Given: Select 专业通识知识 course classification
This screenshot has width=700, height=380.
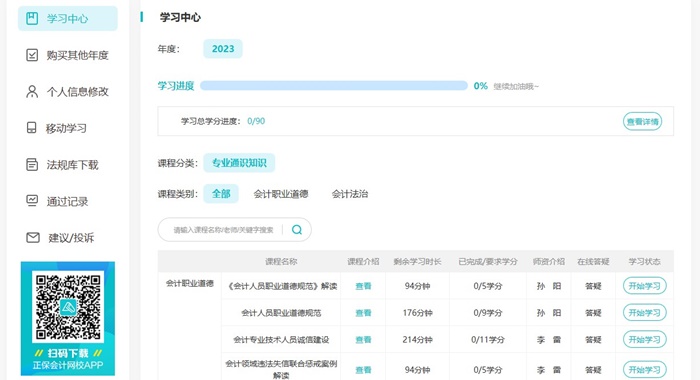Looking at the screenshot, I should point(239,163).
